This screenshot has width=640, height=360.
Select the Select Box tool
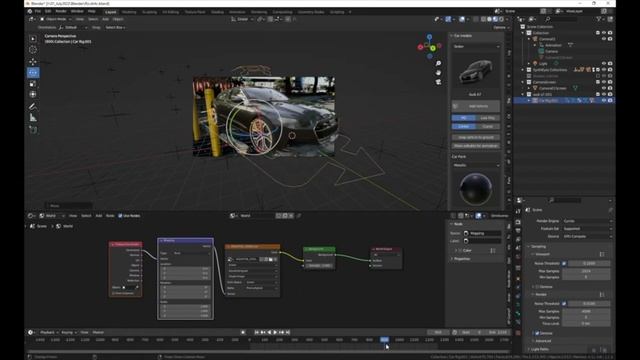[x=33, y=38]
